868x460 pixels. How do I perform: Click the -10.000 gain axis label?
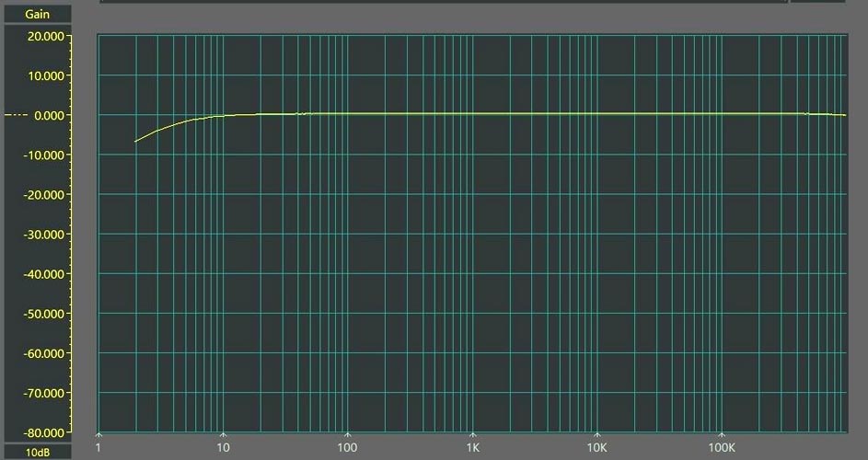point(44,155)
